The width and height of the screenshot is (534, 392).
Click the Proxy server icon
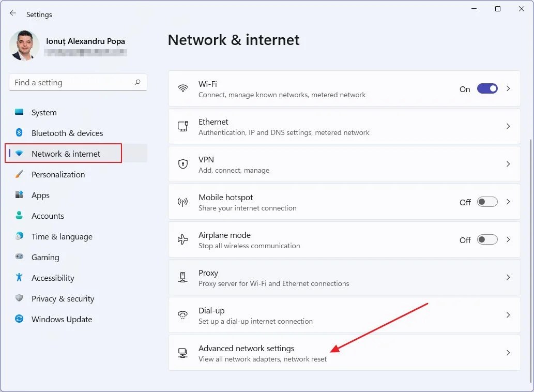(183, 277)
